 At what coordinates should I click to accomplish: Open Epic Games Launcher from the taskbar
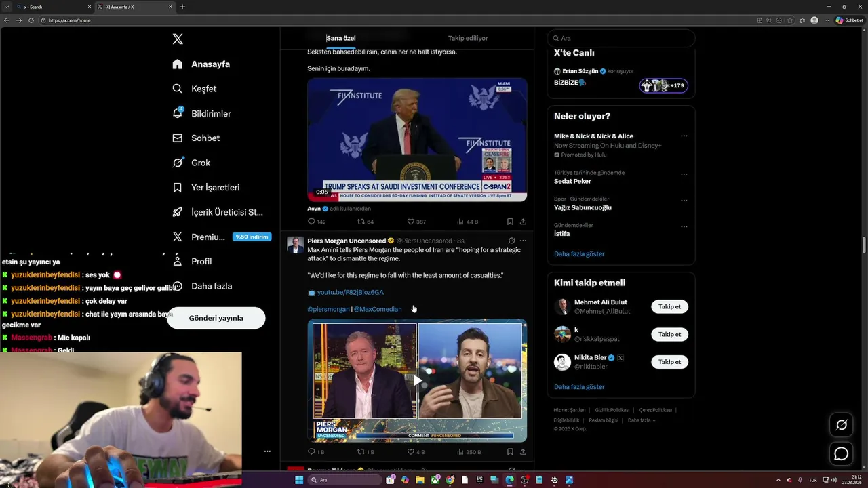(x=479, y=480)
